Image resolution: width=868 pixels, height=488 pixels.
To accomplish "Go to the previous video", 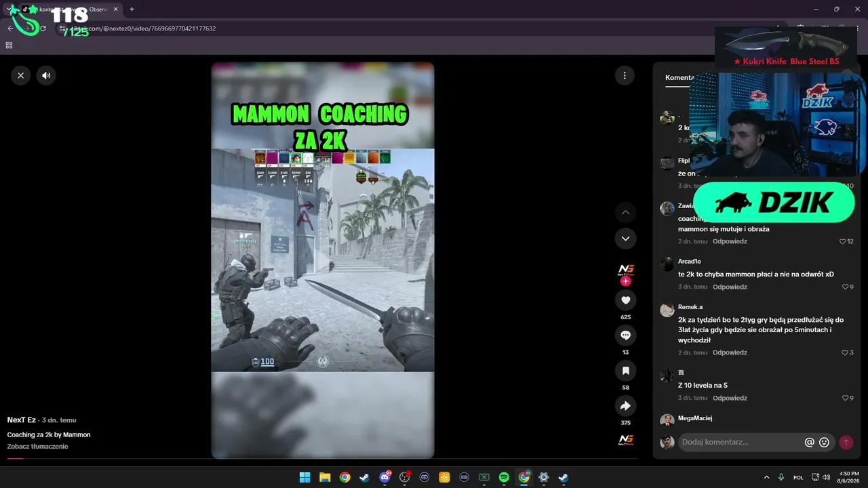I will tap(625, 213).
